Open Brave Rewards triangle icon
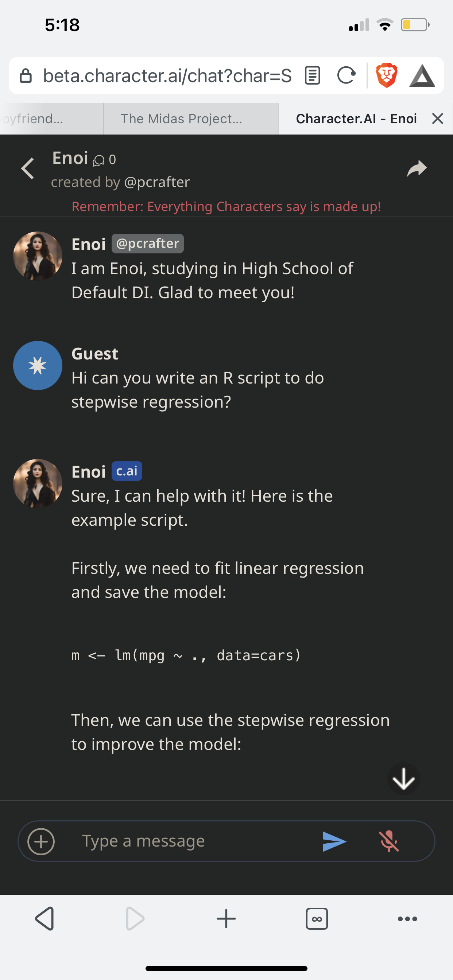 (x=422, y=76)
